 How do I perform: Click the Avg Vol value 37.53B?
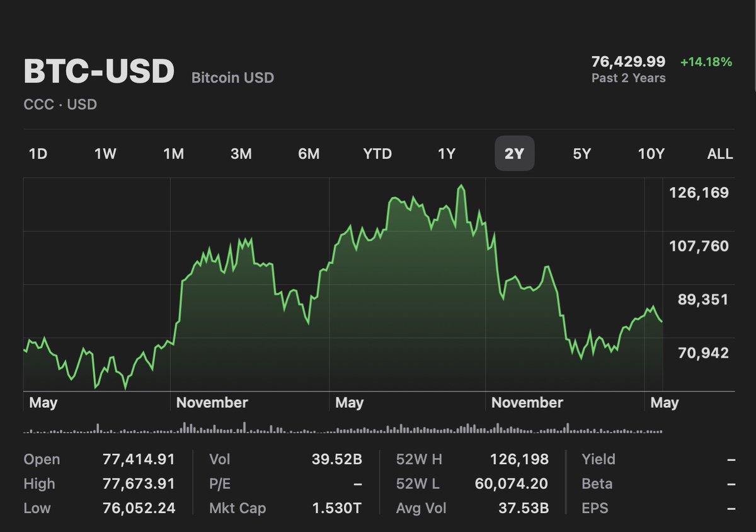(x=522, y=508)
